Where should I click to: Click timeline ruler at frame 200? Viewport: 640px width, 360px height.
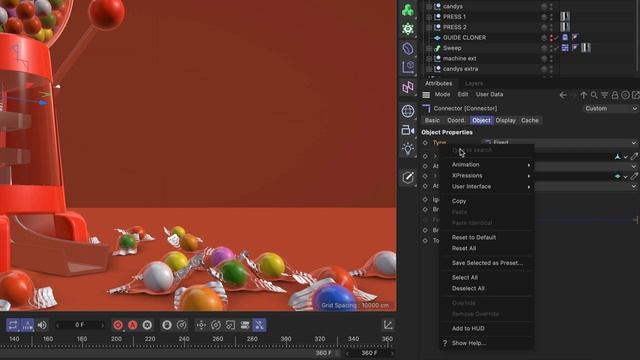116,339
